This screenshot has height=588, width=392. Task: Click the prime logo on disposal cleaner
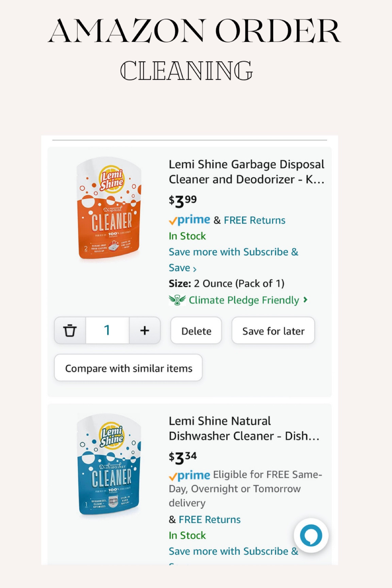[x=190, y=220]
